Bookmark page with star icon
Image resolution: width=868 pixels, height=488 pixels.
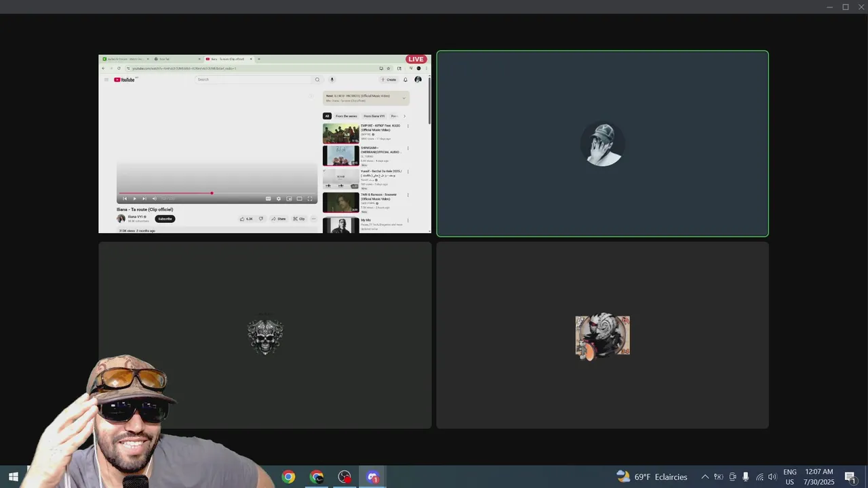click(x=389, y=68)
